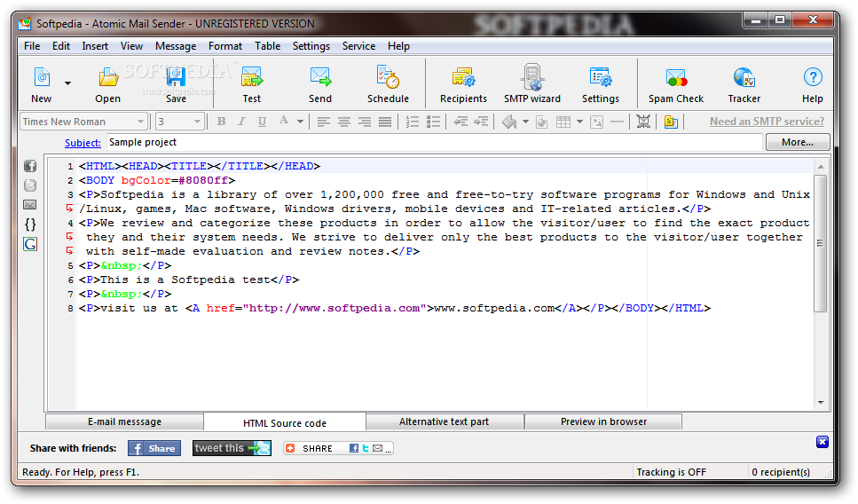The image size is (858, 504).
Task: Switch to E-mail message tab
Action: [125, 421]
